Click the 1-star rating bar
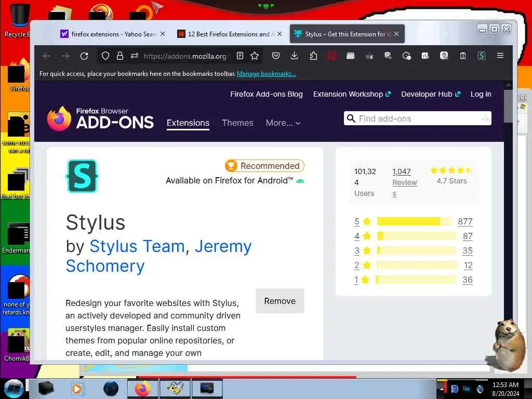This screenshot has width=532, height=399. tap(416, 280)
